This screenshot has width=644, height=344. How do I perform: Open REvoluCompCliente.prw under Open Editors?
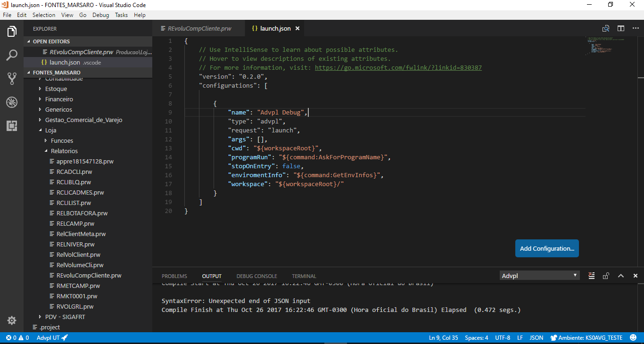88,52
